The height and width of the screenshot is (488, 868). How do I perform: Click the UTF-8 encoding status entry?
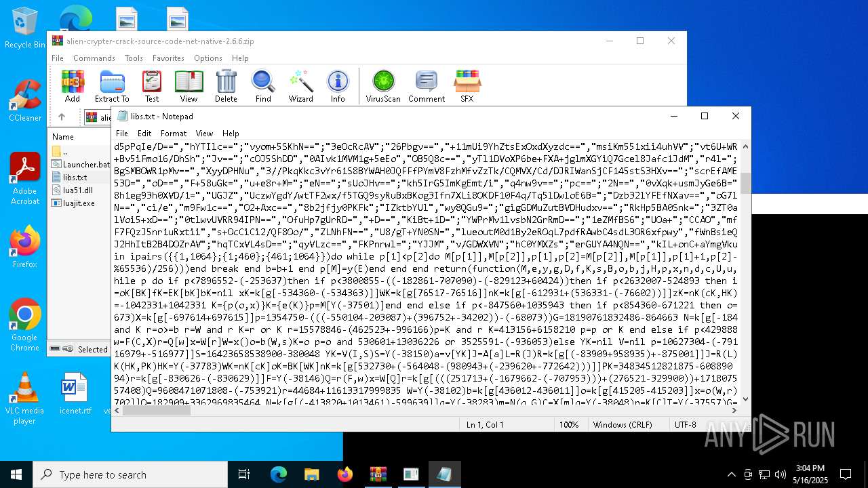[685, 424]
